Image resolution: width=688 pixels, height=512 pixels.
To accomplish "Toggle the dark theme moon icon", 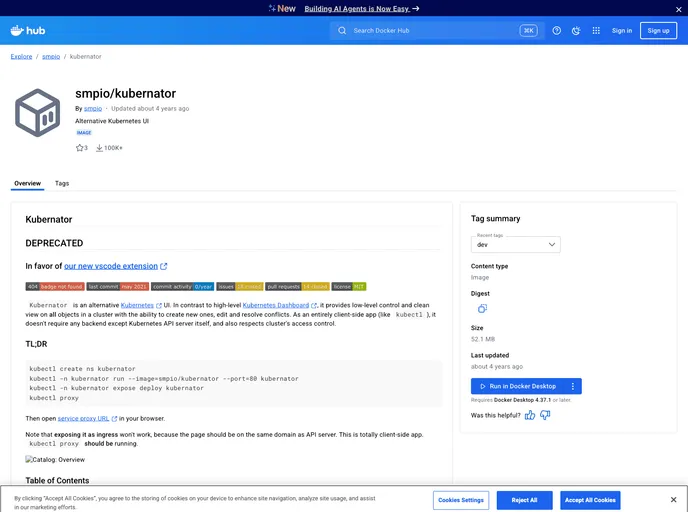I will point(576,30).
